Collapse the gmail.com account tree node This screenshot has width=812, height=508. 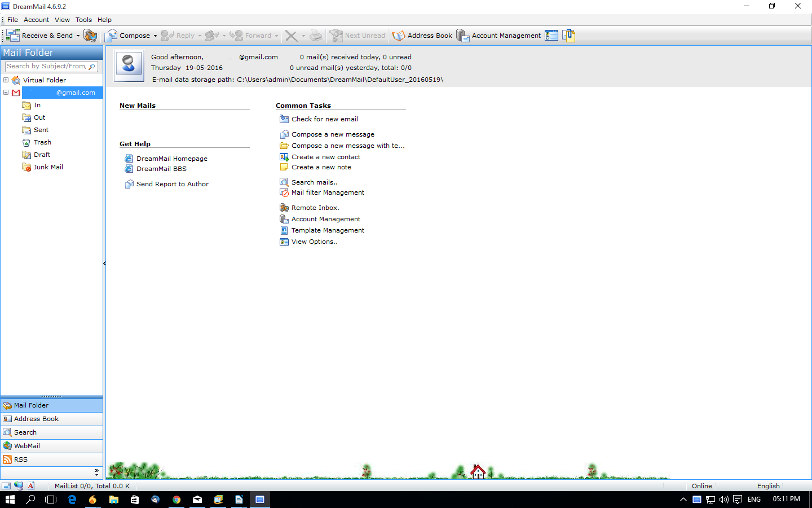tap(6, 92)
